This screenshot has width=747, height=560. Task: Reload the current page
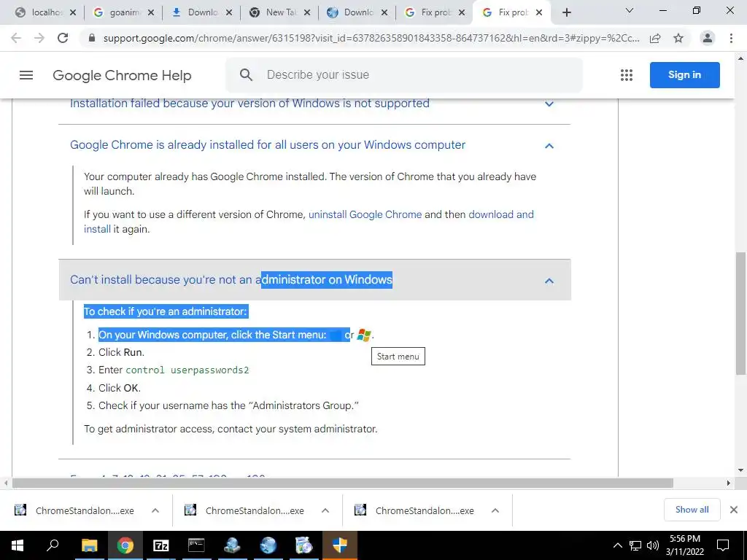63,38
